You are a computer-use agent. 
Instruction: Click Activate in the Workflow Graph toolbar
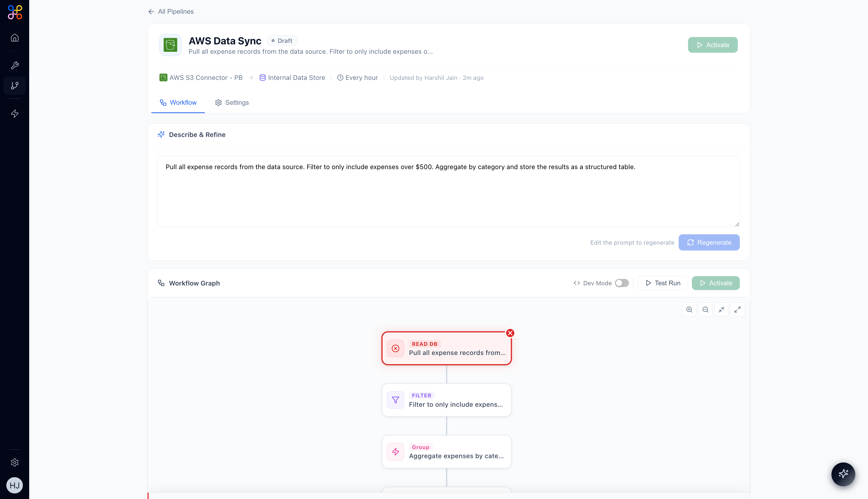(716, 283)
